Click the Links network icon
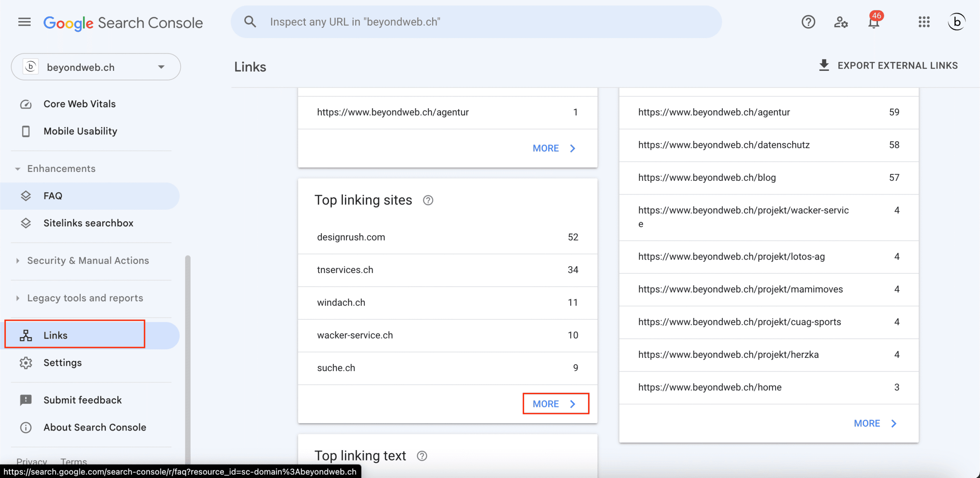Viewport: 980px width, 478px height. tap(26, 336)
